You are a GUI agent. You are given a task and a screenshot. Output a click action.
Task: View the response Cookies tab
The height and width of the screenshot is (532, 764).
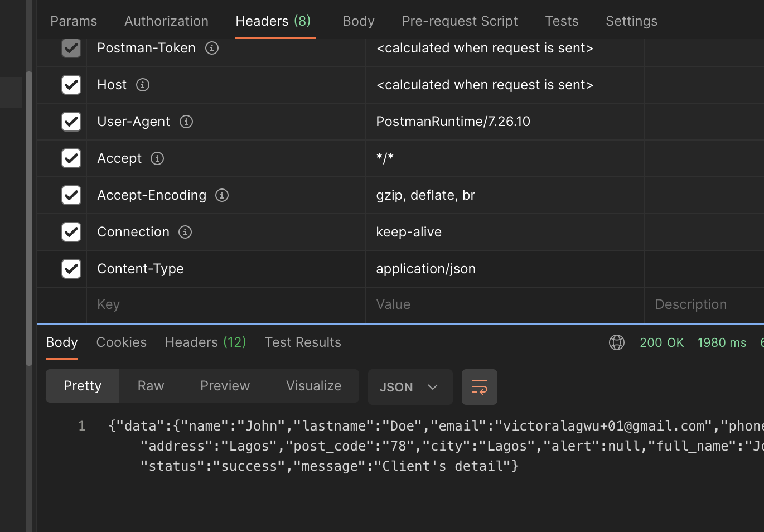(x=121, y=342)
